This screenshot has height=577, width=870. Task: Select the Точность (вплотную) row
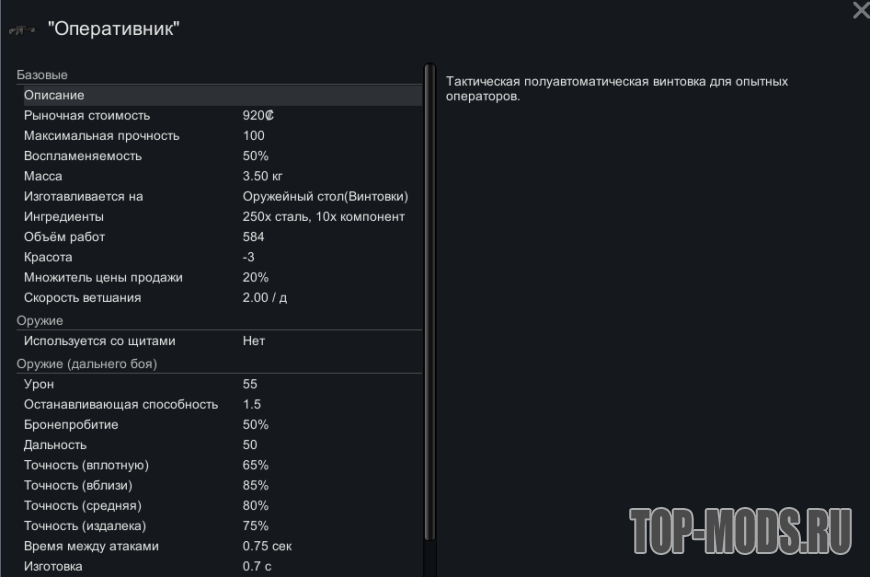[222, 465]
